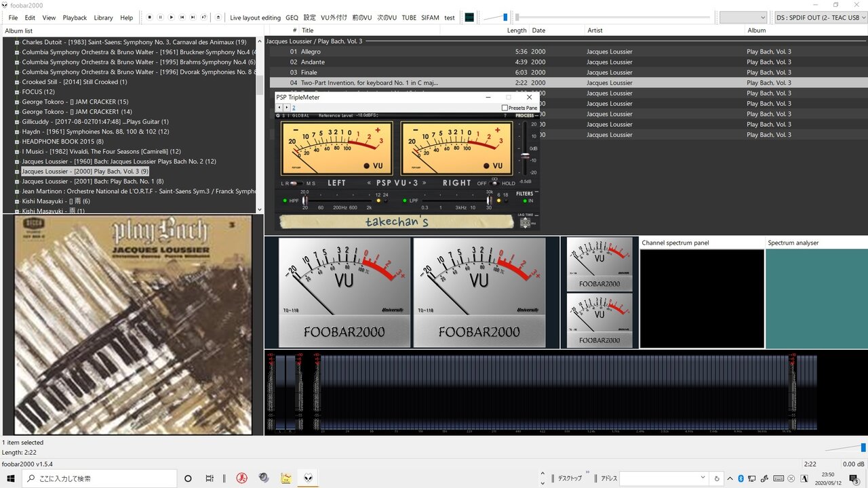Image resolution: width=868 pixels, height=488 pixels.
Task: Toggle the OFF / HOLD peak switch
Action: [494, 184]
